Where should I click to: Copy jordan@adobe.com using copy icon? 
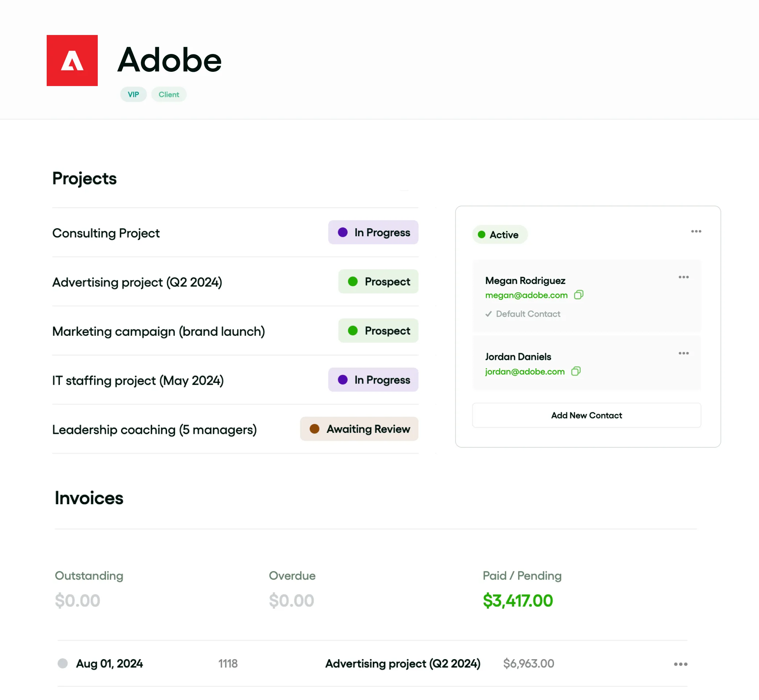pyautogui.click(x=576, y=371)
